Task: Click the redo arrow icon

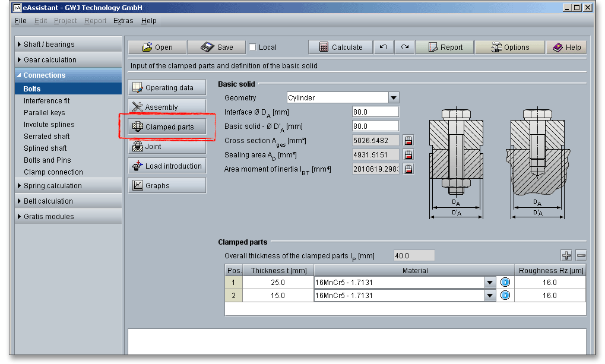Action: tap(404, 48)
